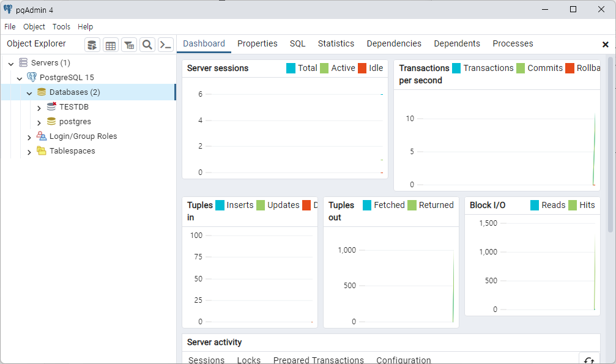Open the Sessions tab in Server activity

(206, 360)
